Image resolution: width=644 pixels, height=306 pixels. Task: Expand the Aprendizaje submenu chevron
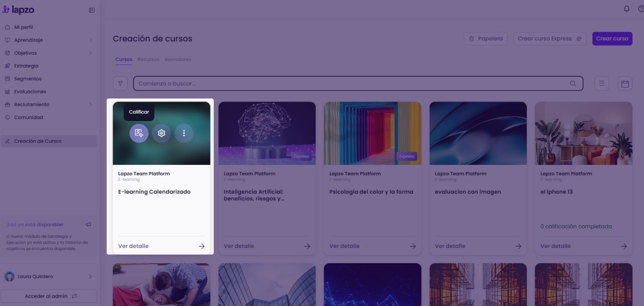(91, 40)
